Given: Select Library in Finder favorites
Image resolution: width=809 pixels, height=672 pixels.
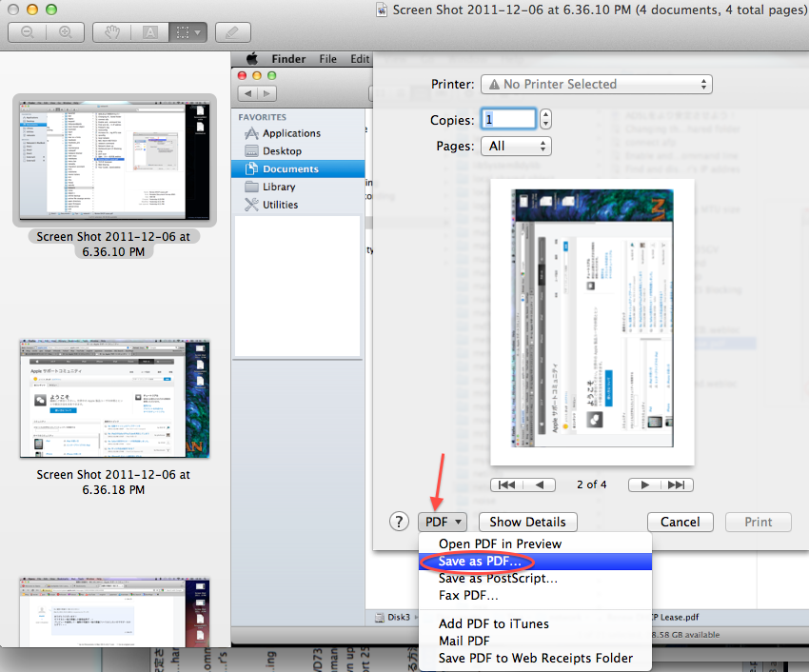Looking at the screenshot, I should [298, 187].
